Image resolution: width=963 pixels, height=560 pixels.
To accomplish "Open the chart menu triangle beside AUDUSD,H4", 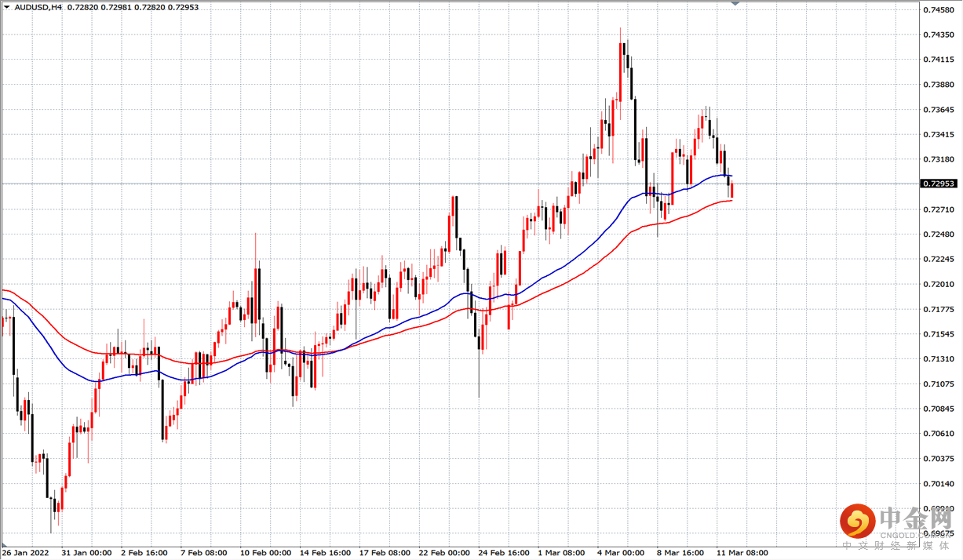I will coord(7,7).
